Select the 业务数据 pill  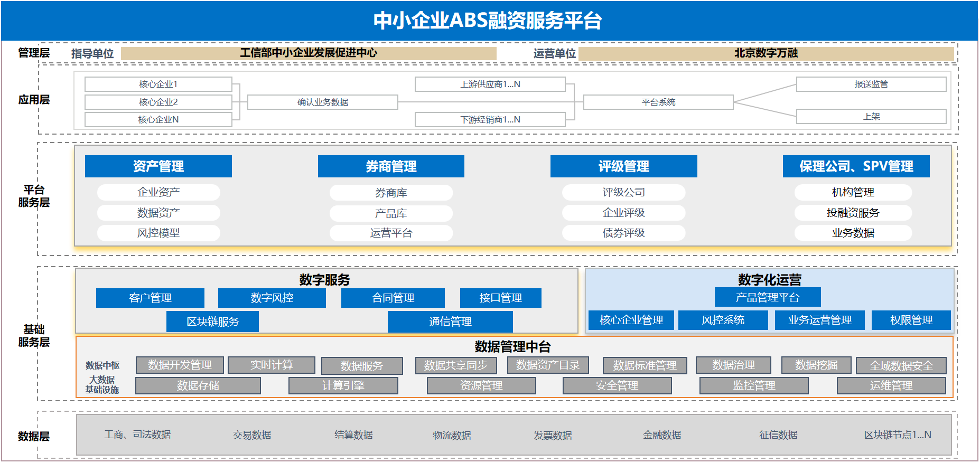[853, 233]
